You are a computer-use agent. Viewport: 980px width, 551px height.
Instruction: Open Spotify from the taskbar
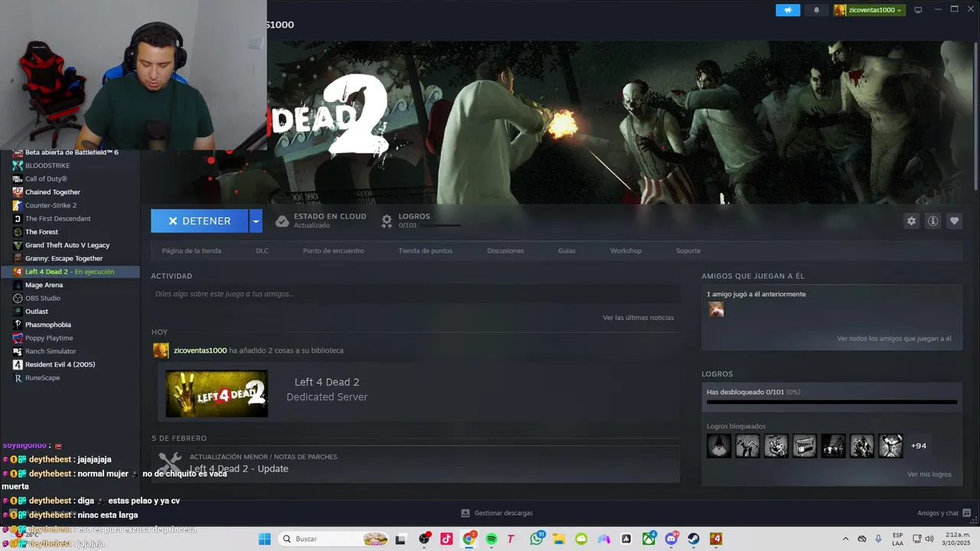(491, 539)
